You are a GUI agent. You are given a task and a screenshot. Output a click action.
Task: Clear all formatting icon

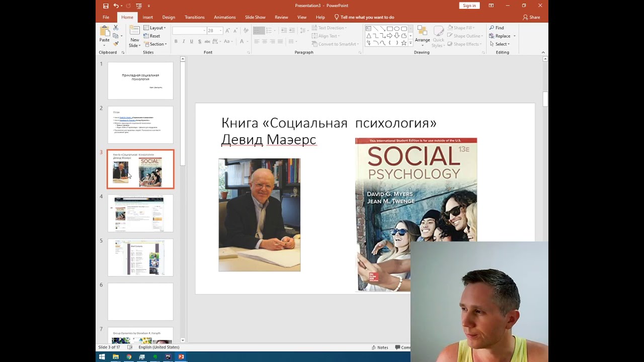coord(246,31)
